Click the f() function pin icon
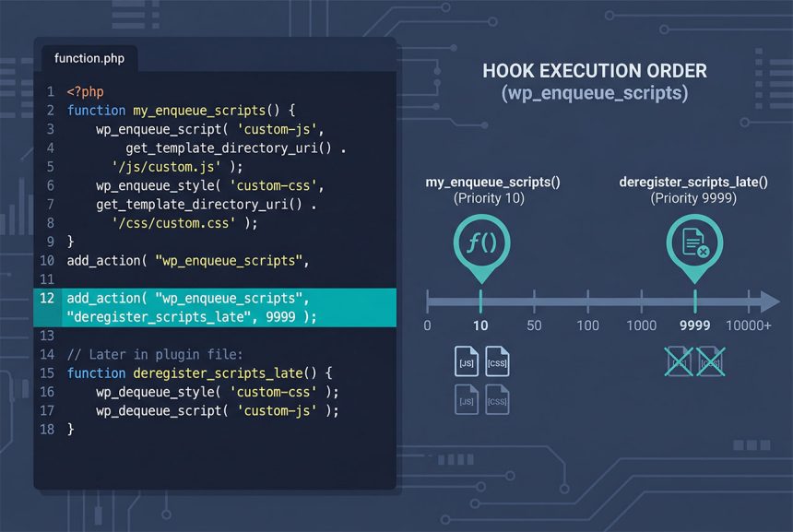 (481, 248)
